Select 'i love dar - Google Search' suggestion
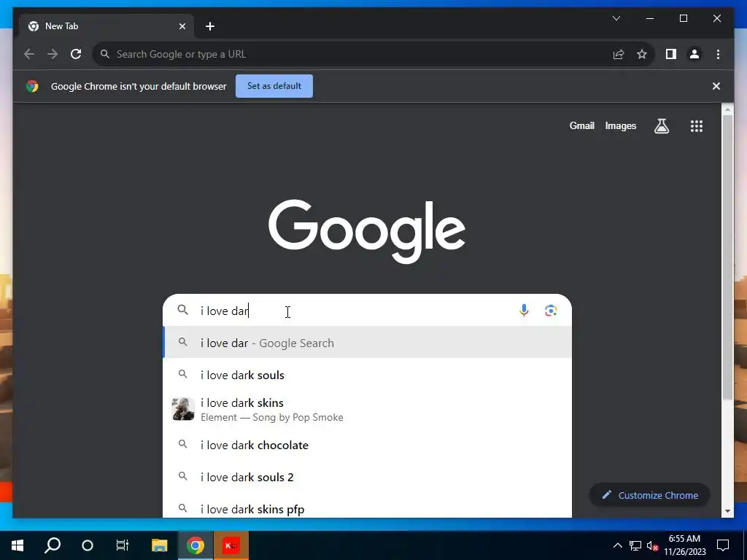Screen dimensions: 747x560 [x=367, y=343]
